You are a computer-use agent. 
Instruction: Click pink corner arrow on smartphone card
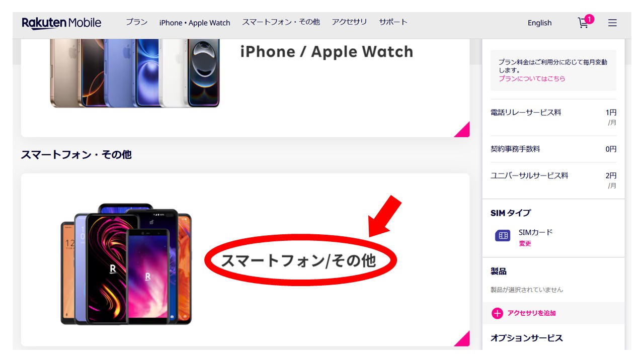coord(462,338)
